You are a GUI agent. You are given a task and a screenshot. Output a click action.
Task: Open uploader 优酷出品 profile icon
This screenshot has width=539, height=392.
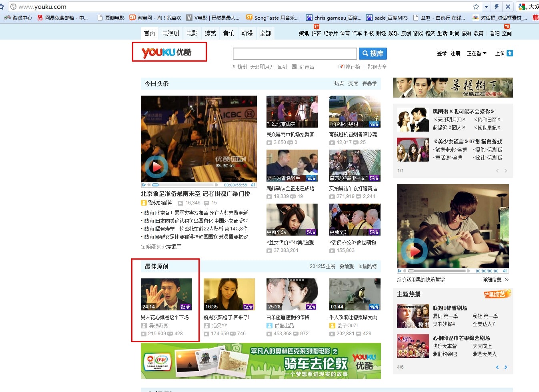click(x=269, y=326)
